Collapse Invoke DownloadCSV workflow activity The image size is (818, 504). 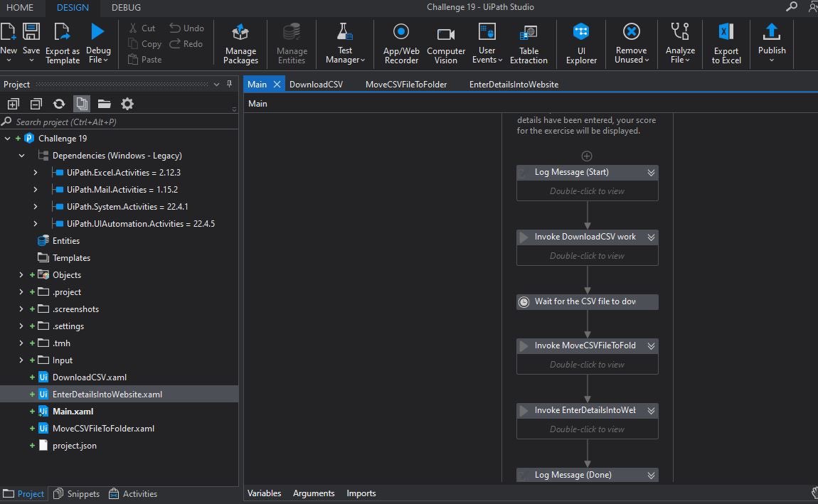[651, 237]
